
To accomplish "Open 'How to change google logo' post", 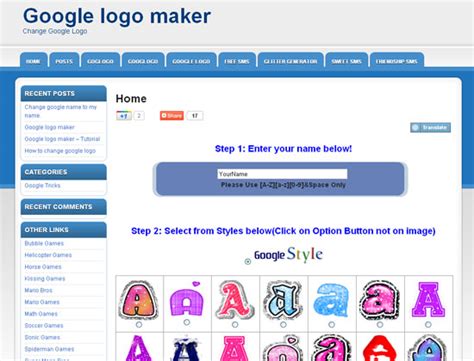I will pos(60,151).
